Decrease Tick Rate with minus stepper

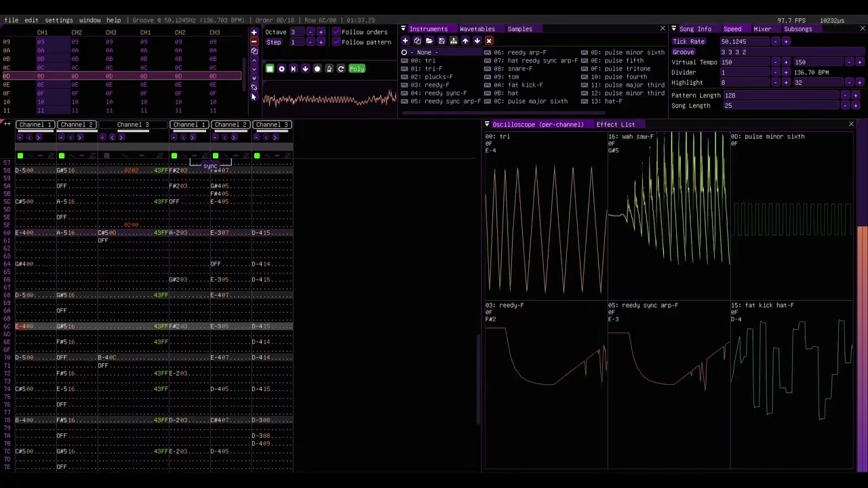775,41
